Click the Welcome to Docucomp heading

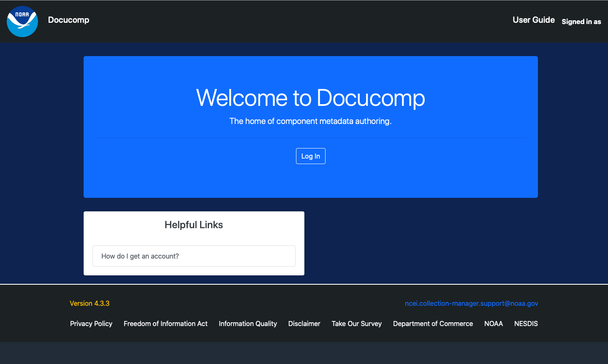point(311,98)
